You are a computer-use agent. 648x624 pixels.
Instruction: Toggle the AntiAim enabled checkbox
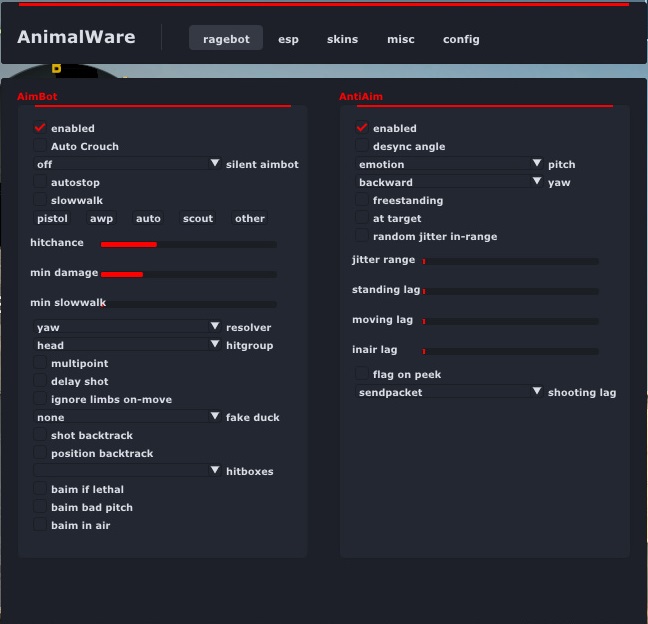pos(362,128)
